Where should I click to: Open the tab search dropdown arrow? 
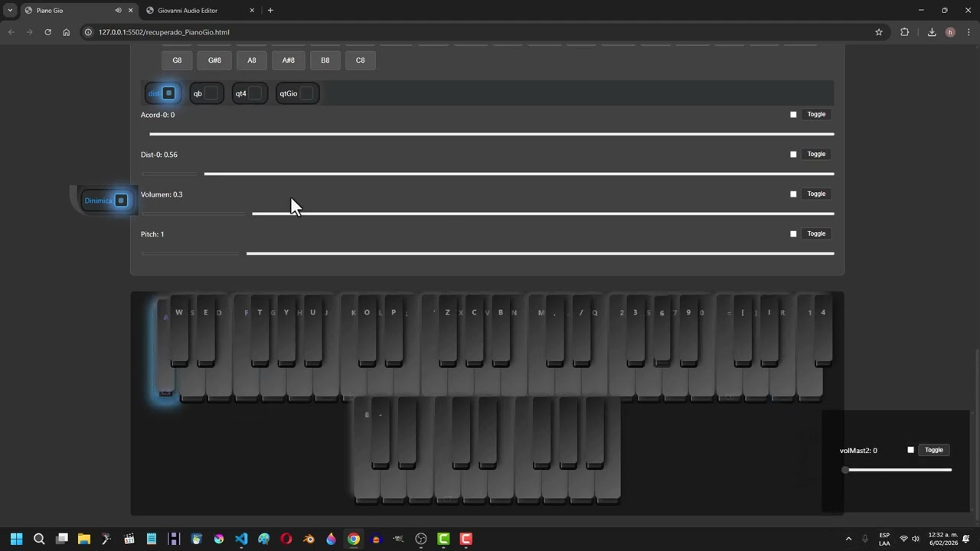(x=10, y=11)
